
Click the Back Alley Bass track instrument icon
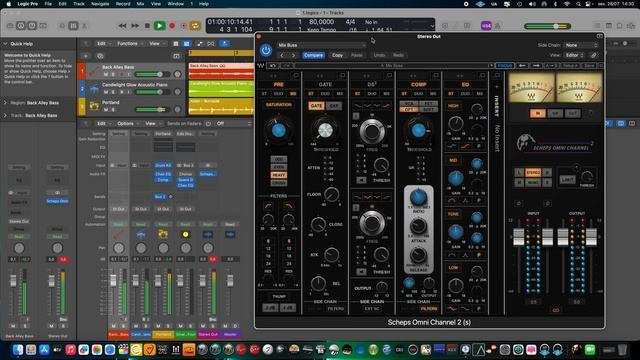click(94, 71)
